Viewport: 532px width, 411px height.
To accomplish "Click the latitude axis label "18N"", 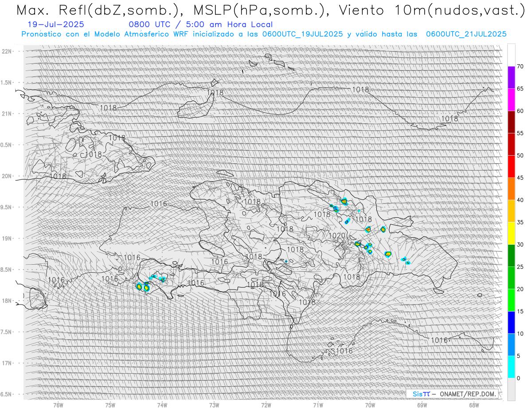I will tap(7, 301).
